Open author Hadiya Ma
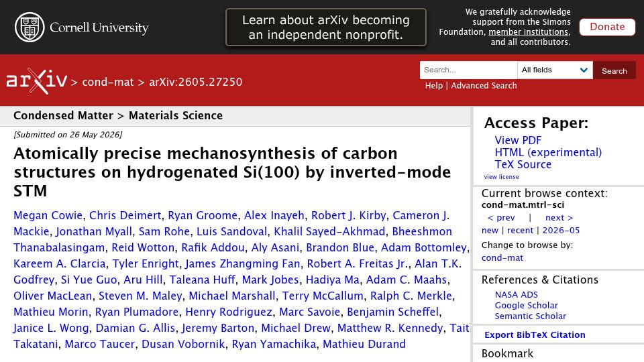 333,280
